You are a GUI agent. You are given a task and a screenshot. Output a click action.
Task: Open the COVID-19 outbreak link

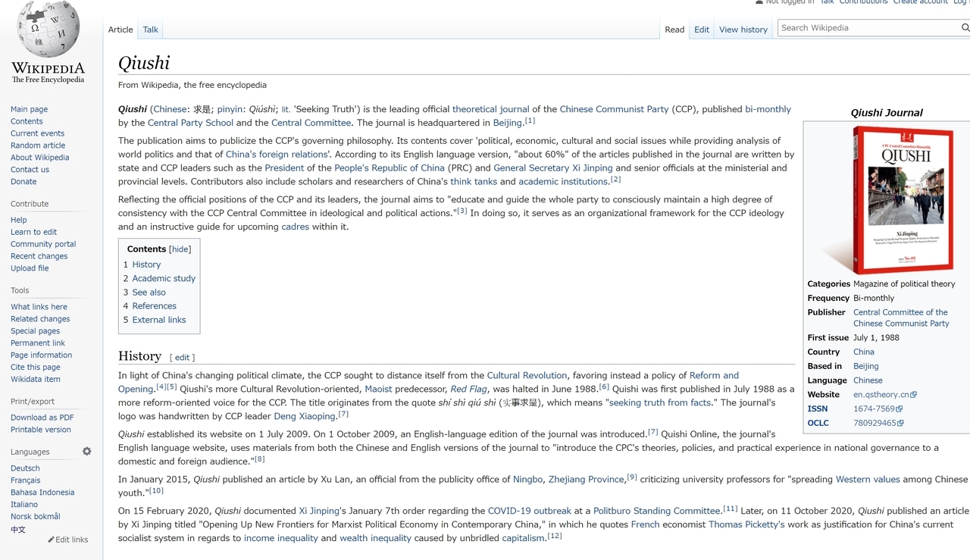[x=528, y=511]
